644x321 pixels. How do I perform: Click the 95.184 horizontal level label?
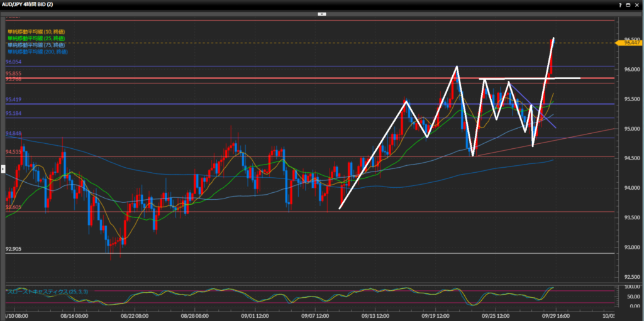pyautogui.click(x=14, y=114)
